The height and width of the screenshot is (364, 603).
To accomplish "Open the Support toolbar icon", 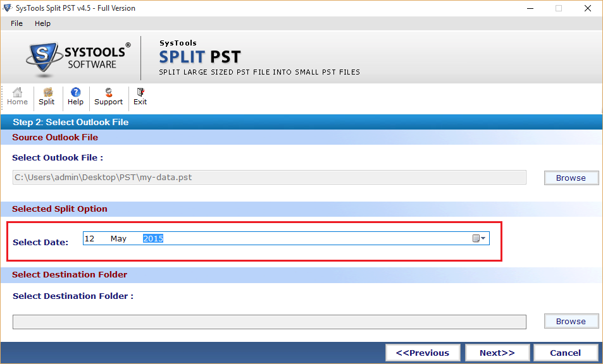I will click(x=108, y=97).
